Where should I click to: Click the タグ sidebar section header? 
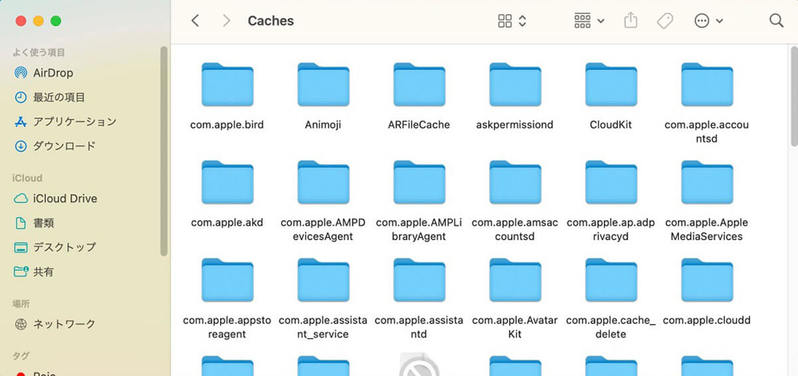click(21, 356)
